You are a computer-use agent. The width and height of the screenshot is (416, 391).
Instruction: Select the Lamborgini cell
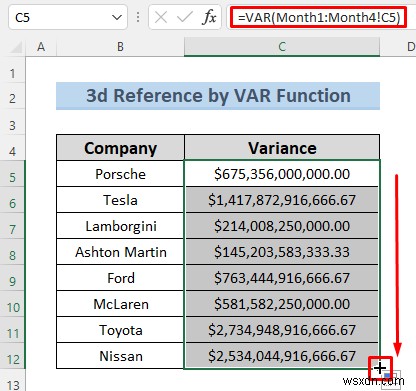pos(120,226)
